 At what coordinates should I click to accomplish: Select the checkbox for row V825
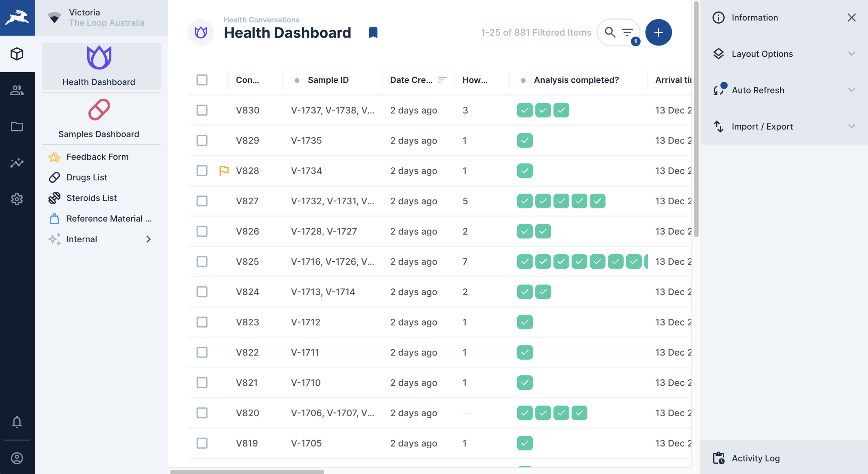(202, 261)
